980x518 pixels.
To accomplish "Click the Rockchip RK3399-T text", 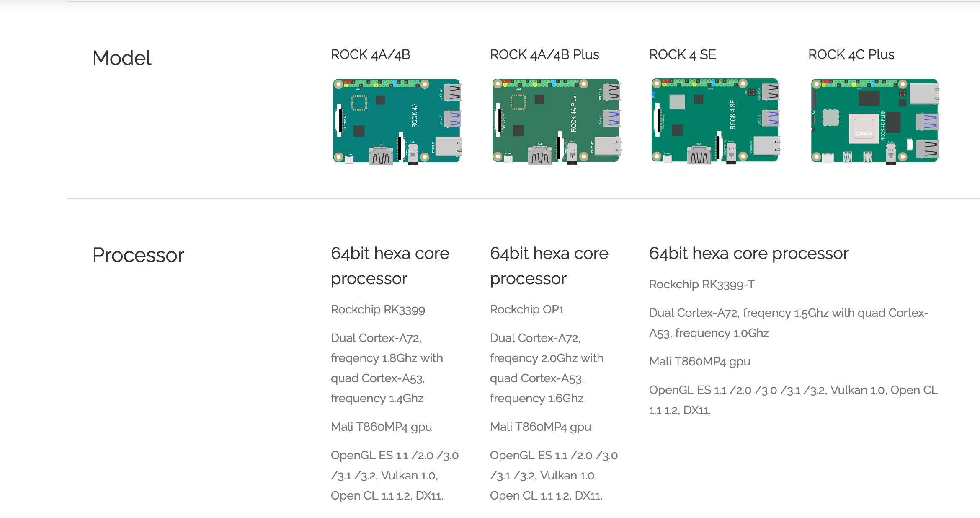I will point(701,285).
